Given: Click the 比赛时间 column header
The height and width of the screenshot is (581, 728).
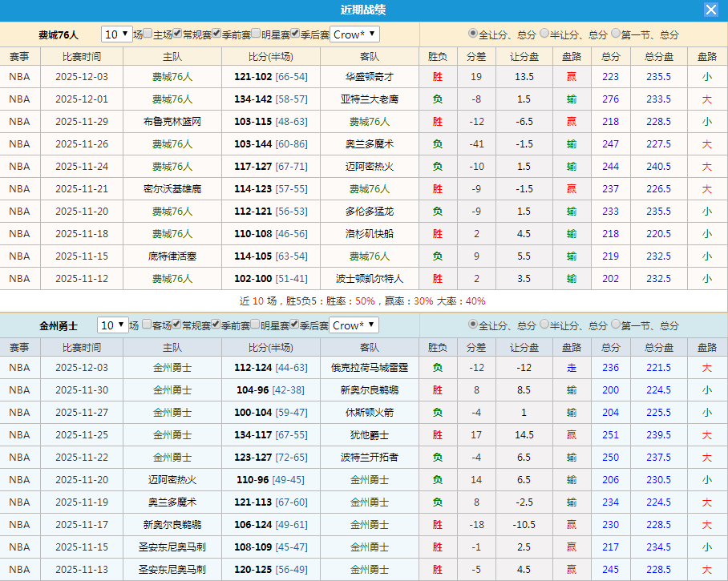Looking at the screenshot, I should click(82, 55).
